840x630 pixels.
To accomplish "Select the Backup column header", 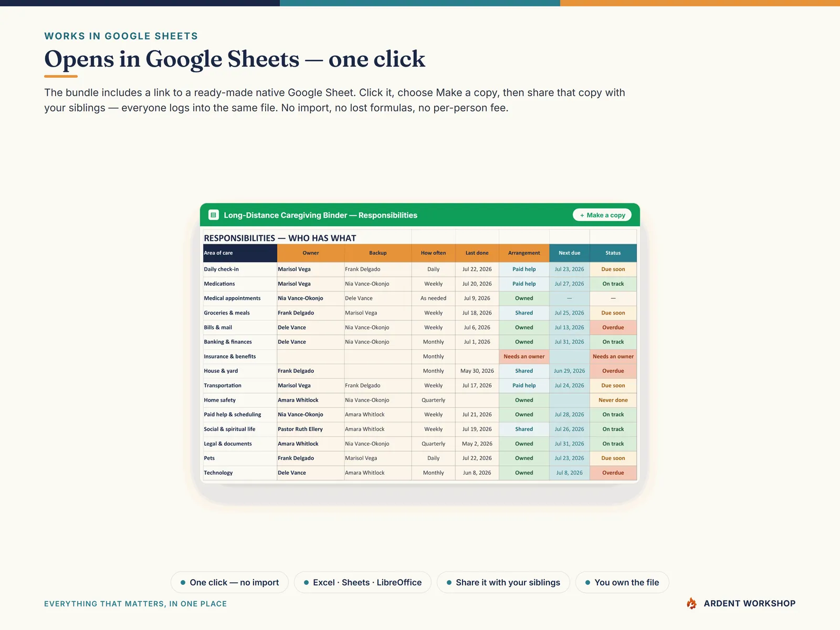I will point(378,253).
